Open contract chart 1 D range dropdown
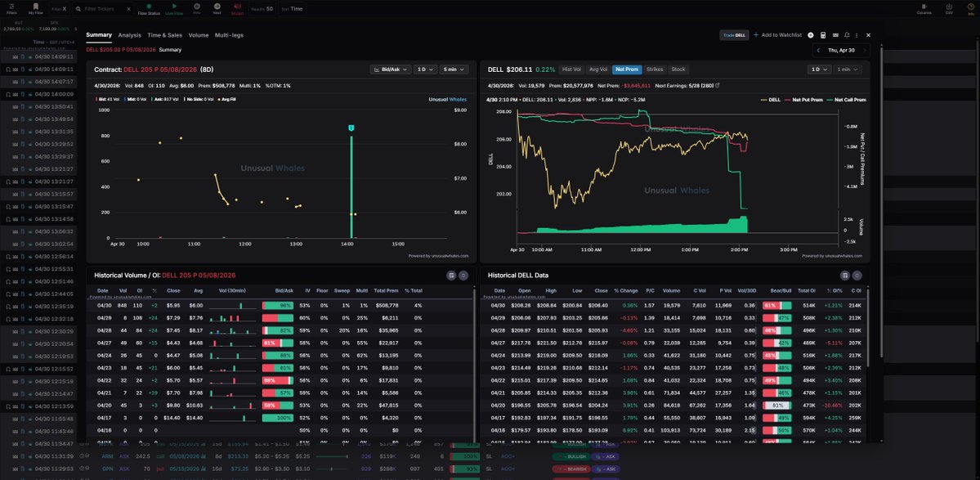Screen dimensions: 980x480 425,70
